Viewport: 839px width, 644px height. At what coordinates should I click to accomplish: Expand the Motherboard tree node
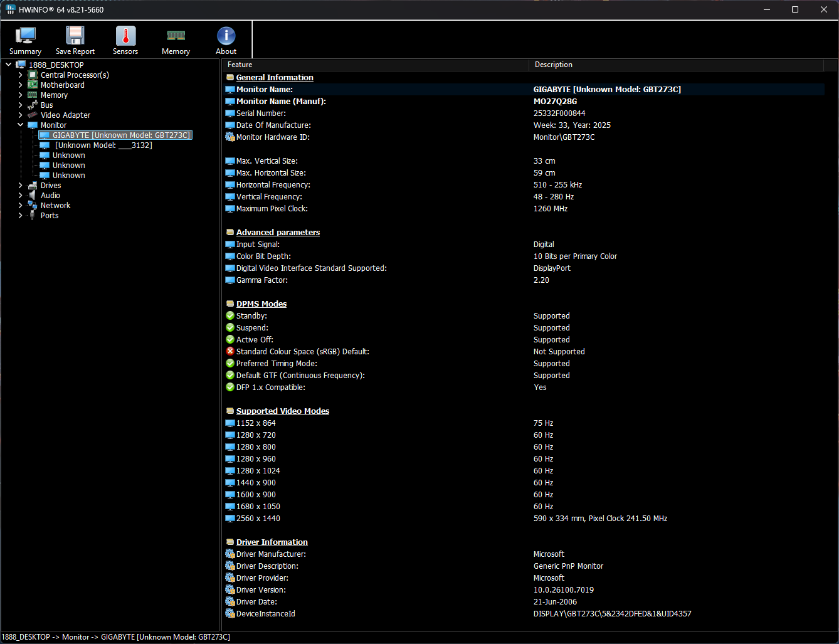click(x=20, y=85)
